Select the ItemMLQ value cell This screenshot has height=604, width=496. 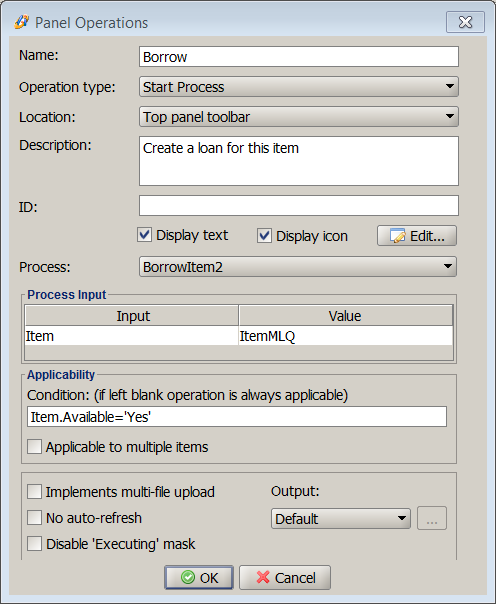tap(345, 336)
